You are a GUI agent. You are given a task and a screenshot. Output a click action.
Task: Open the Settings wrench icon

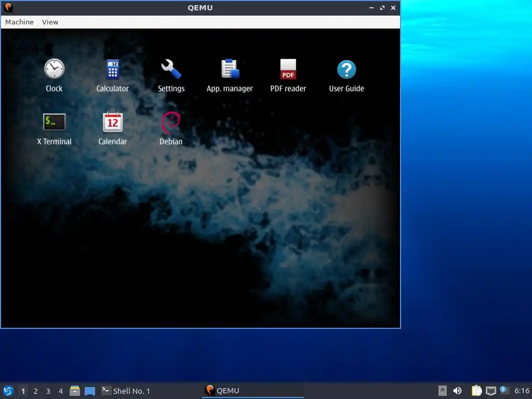coord(171,69)
